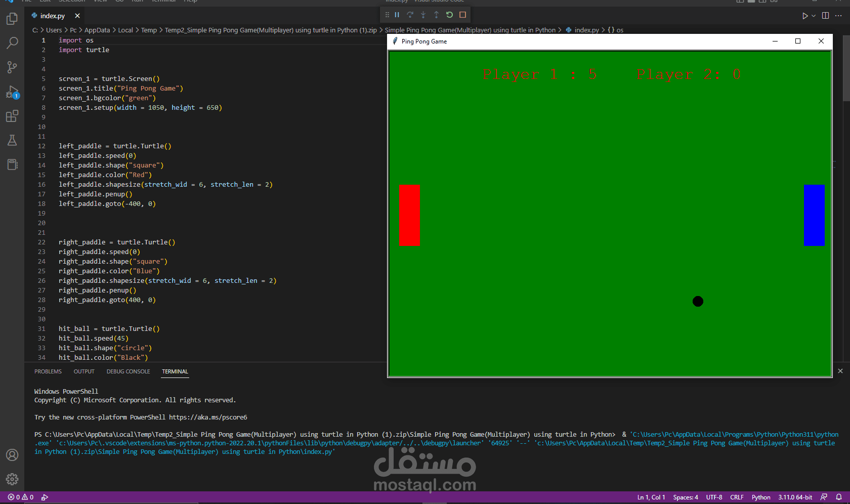This screenshot has width=850, height=504.
Task: Open the notebook panel icon in the activity bar
Action: (12, 164)
